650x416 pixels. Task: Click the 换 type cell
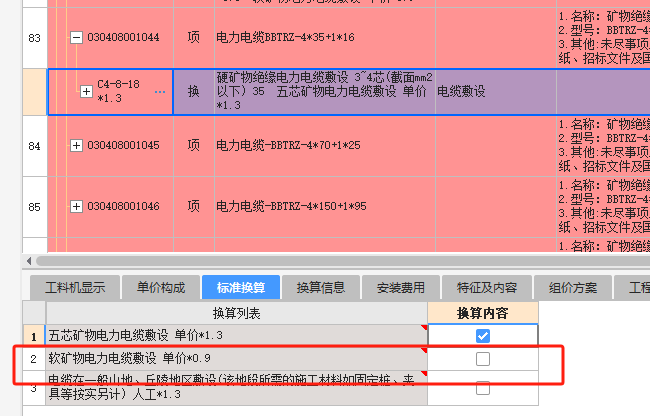click(x=194, y=92)
